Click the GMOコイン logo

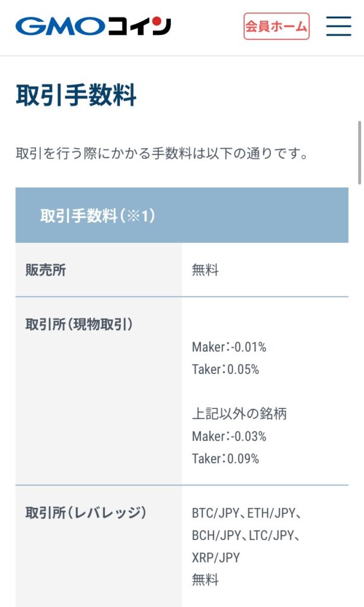93,26
